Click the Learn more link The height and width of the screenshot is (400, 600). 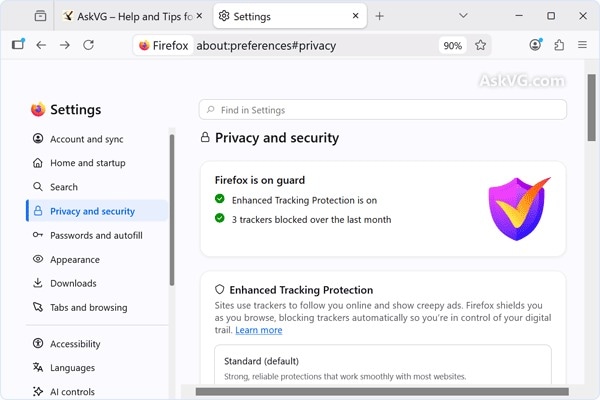pyautogui.click(x=259, y=330)
